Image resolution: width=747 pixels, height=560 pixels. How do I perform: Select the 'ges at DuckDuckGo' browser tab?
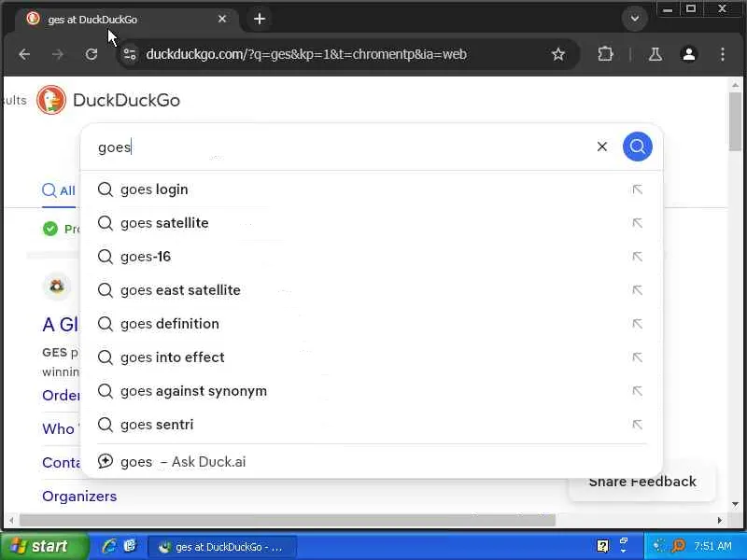point(126,19)
